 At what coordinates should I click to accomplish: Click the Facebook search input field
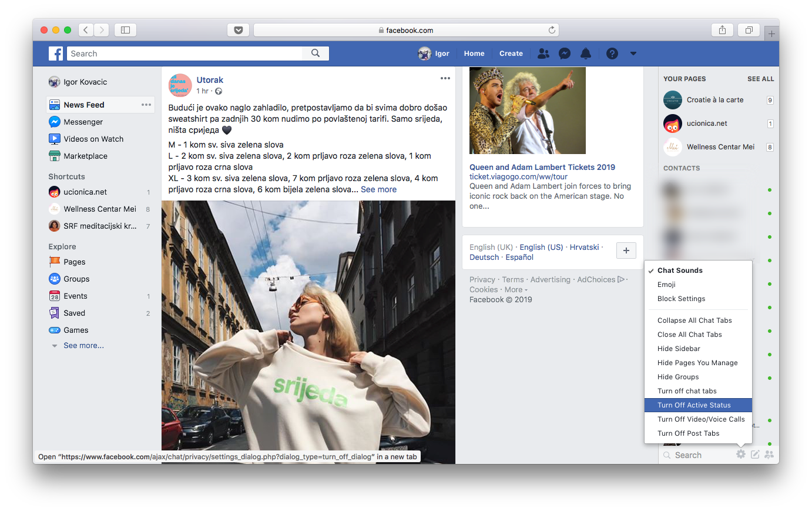click(185, 54)
